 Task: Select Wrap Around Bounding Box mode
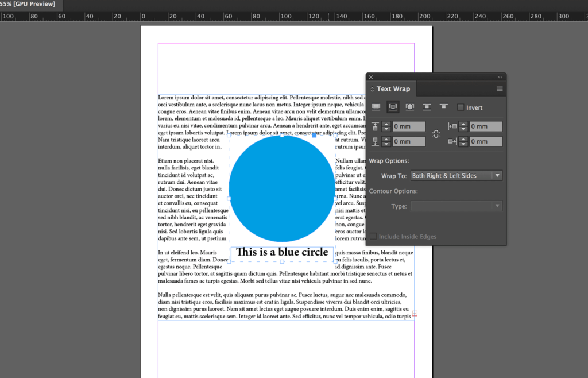(393, 106)
